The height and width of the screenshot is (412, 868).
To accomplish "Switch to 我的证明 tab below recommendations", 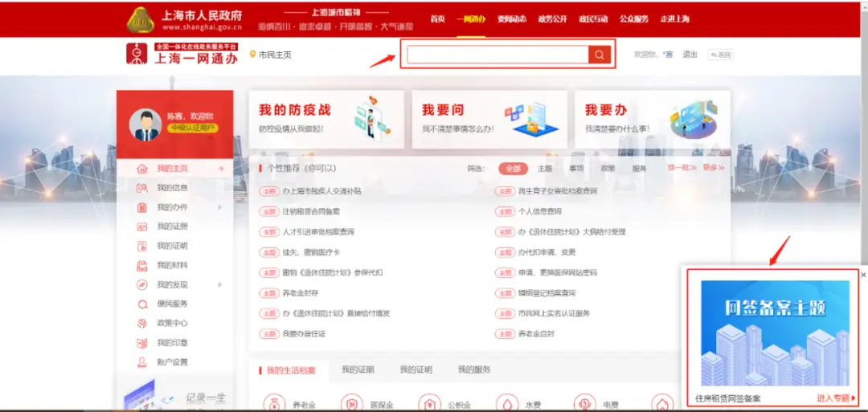I will pyautogui.click(x=416, y=369).
